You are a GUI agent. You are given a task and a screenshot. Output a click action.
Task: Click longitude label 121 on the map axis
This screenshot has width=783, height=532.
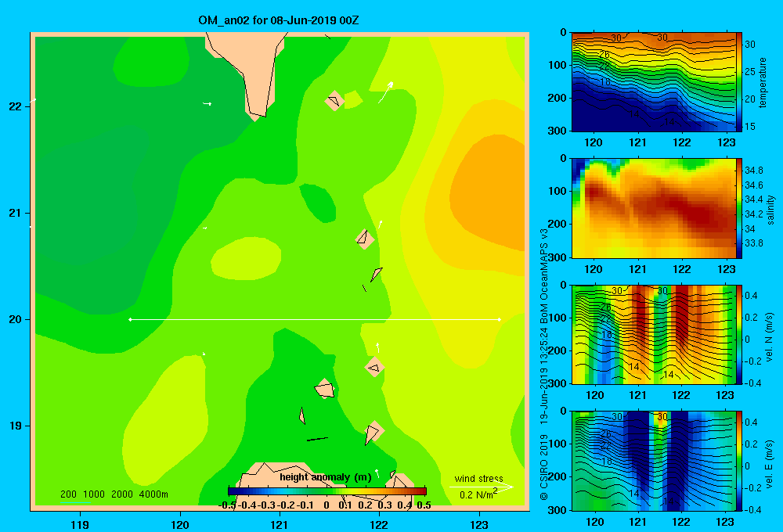(x=280, y=524)
